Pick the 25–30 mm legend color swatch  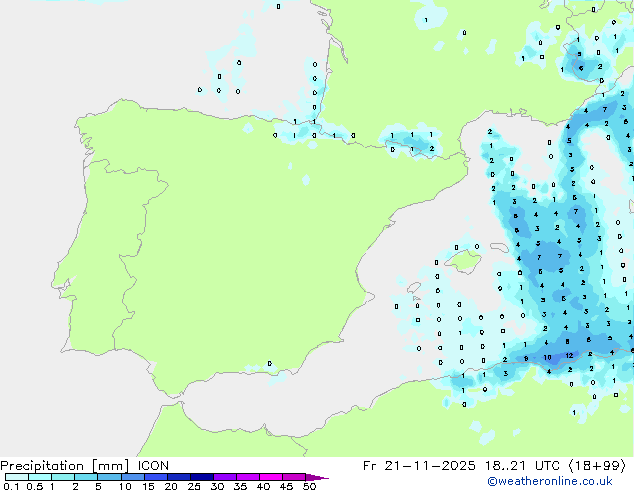click(202, 477)
